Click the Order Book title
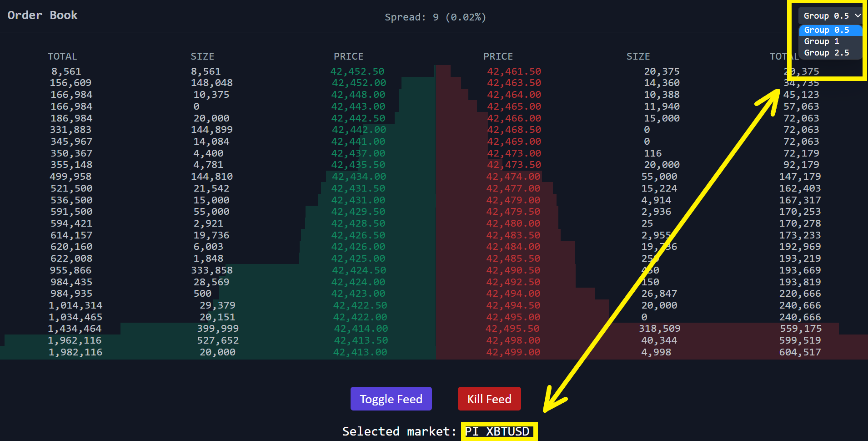The height and width of the screenshot is (441, 868). pos(42,15)
